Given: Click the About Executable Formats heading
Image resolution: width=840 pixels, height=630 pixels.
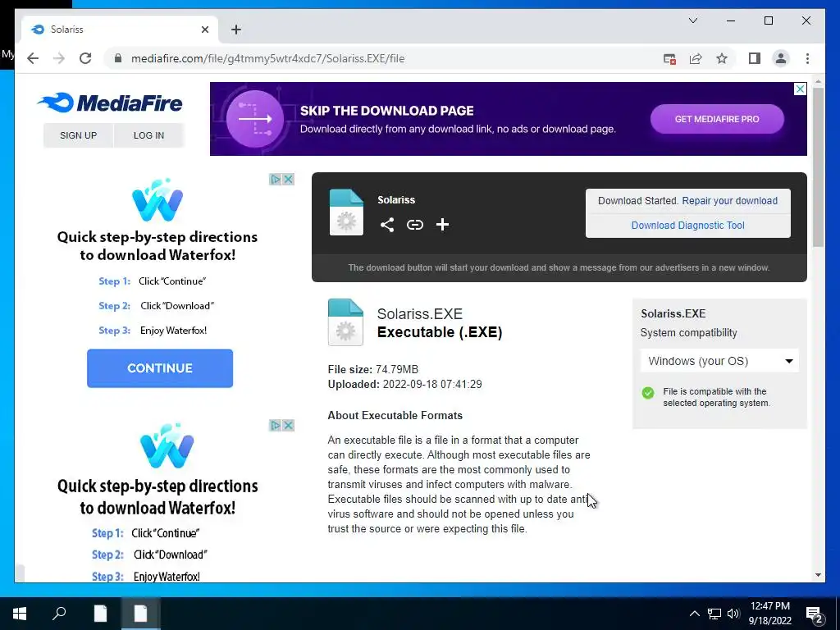Looking at the screenshot, I should point(395,416).
